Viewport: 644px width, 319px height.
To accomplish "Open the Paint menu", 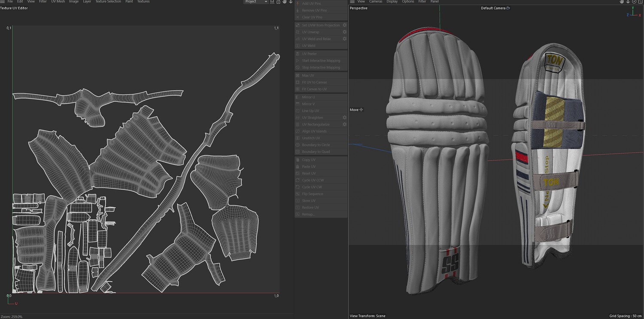I will tap(129, 2).
